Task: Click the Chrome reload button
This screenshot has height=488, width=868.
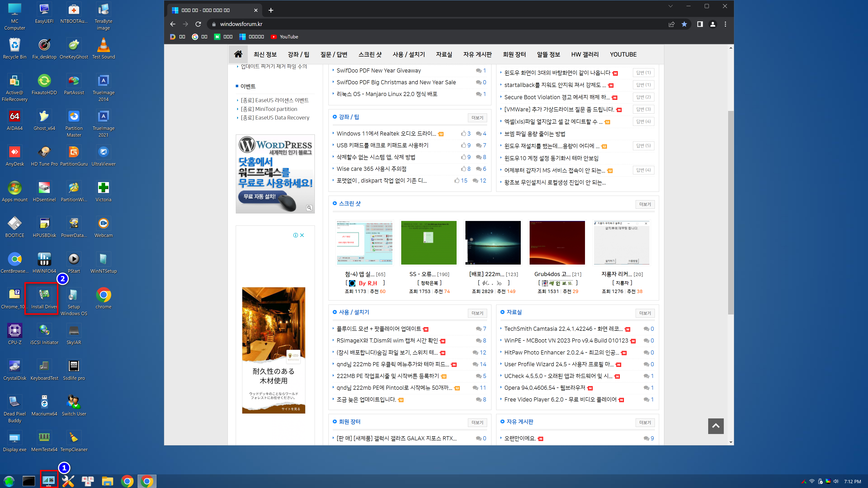Action: 198,24
